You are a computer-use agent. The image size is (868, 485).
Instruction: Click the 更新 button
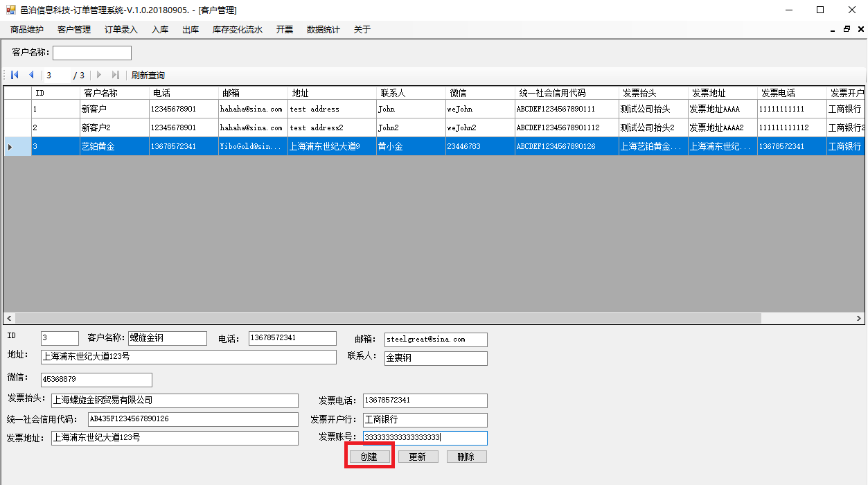tap(418, 457)
